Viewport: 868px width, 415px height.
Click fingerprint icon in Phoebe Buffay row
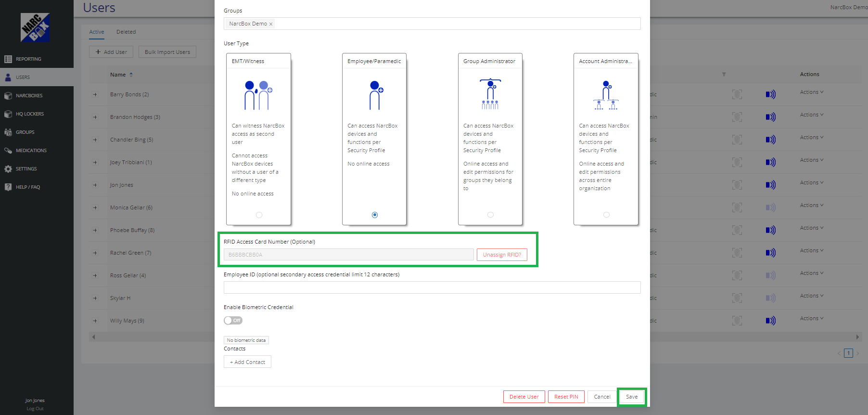[737, 230]
